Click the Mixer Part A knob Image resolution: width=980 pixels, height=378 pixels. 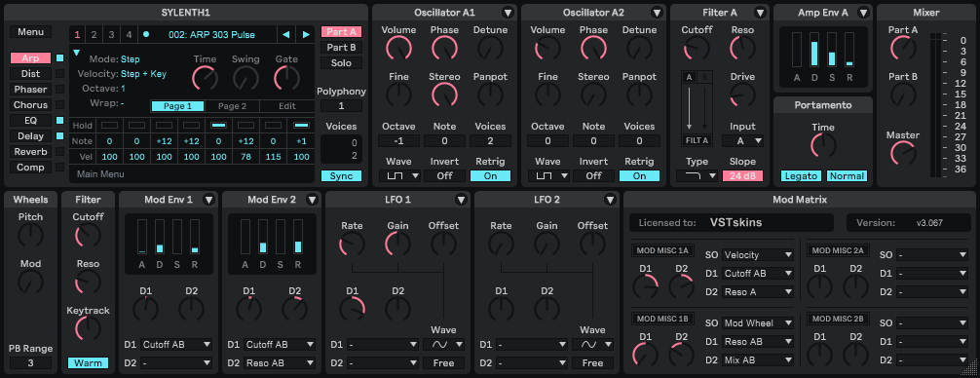point(902,48)
